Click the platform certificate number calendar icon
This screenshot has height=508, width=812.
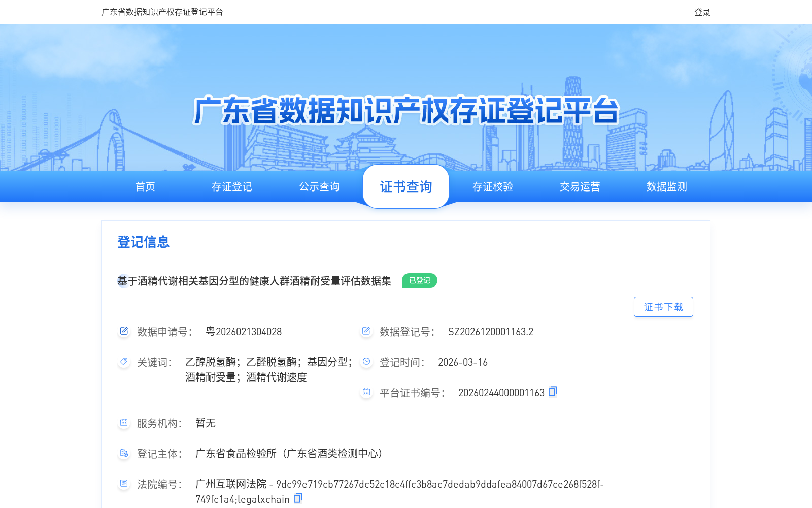[x=366, y=392]
